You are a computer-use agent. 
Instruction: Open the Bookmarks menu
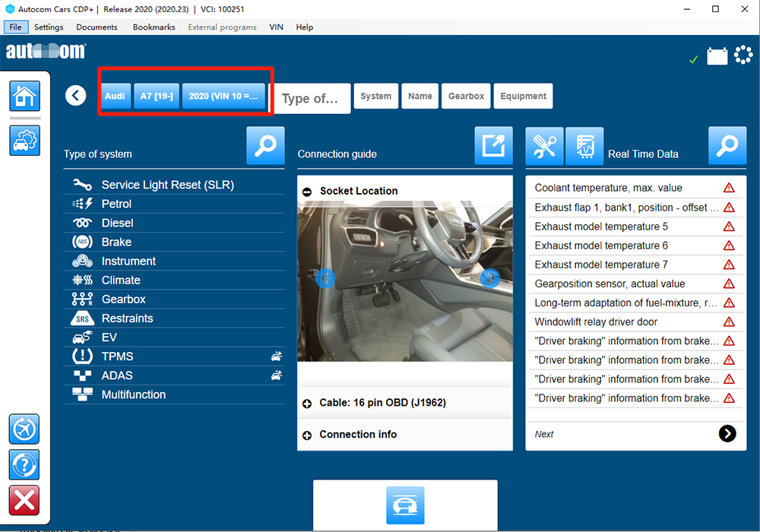coord(154,27)
